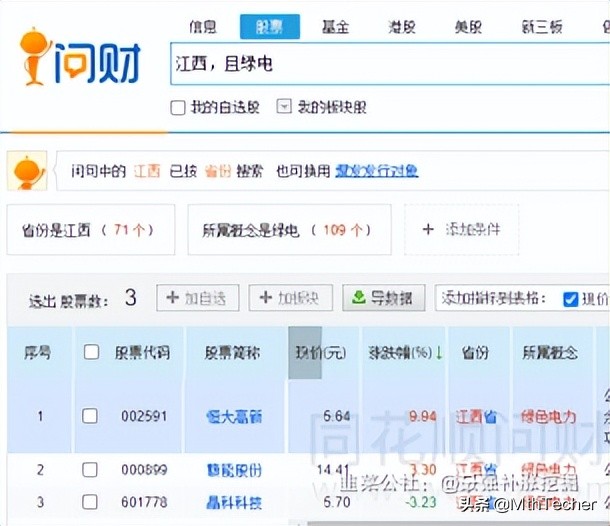Check the box for stock 002591
Screen dimensions: 610x526
[90, 416]
